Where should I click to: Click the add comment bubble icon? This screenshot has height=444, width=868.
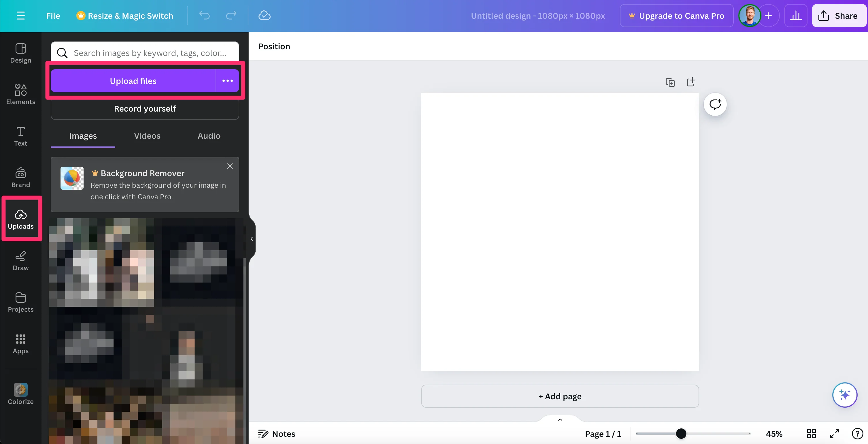pos(715,104)
